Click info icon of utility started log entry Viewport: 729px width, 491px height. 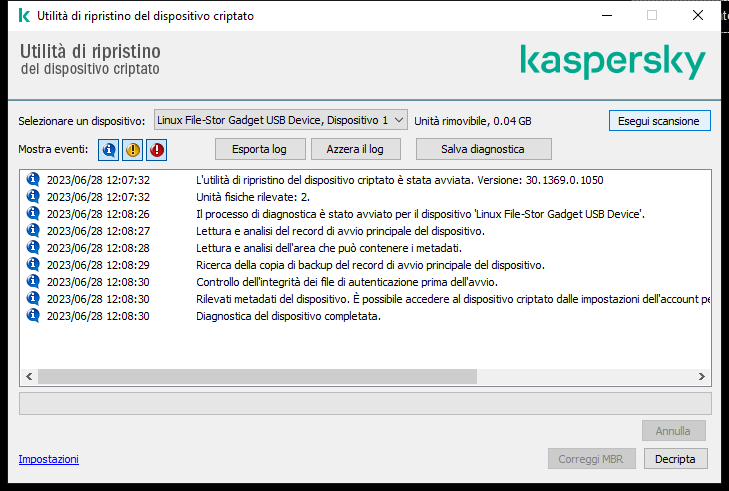[x=33, y=179]
